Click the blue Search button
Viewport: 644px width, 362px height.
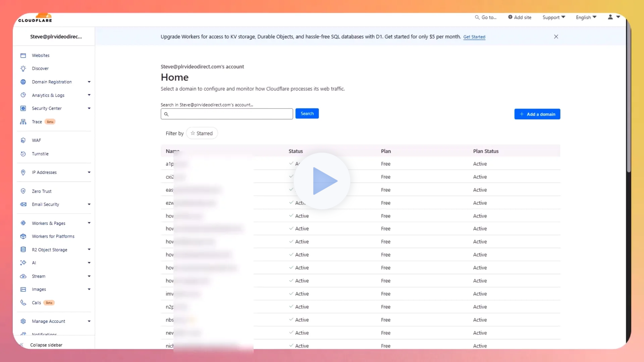pyautogui.click(x=307, y=114)
